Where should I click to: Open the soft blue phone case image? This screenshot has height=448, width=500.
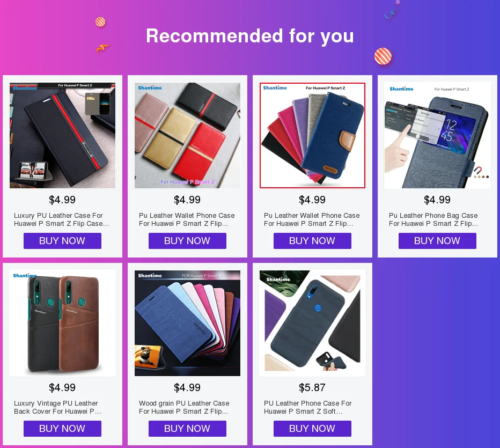click(x=312, y=323)
